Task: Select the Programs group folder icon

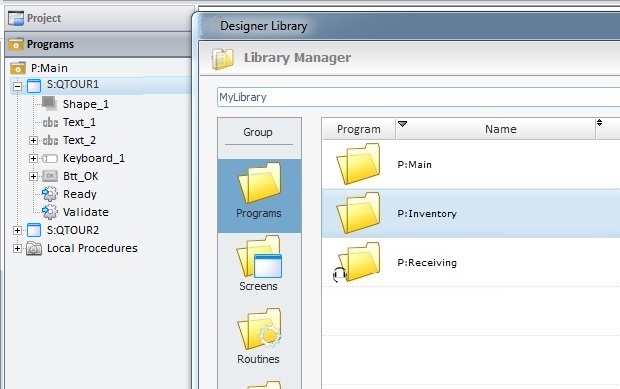Action: point(259,183)
